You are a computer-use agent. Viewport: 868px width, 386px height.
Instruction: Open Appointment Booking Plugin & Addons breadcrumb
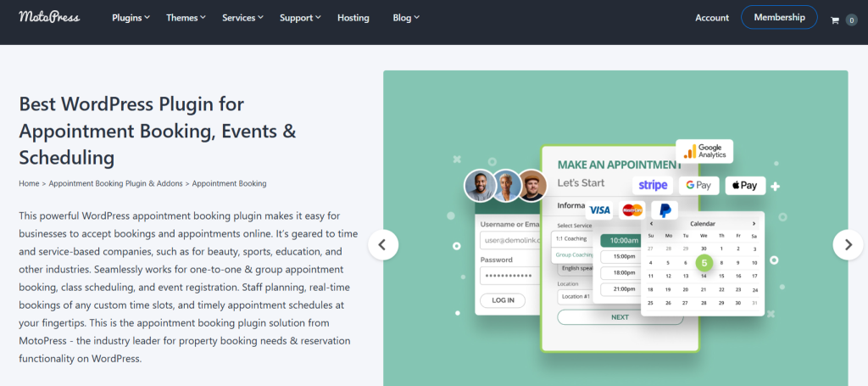(116, 183)
